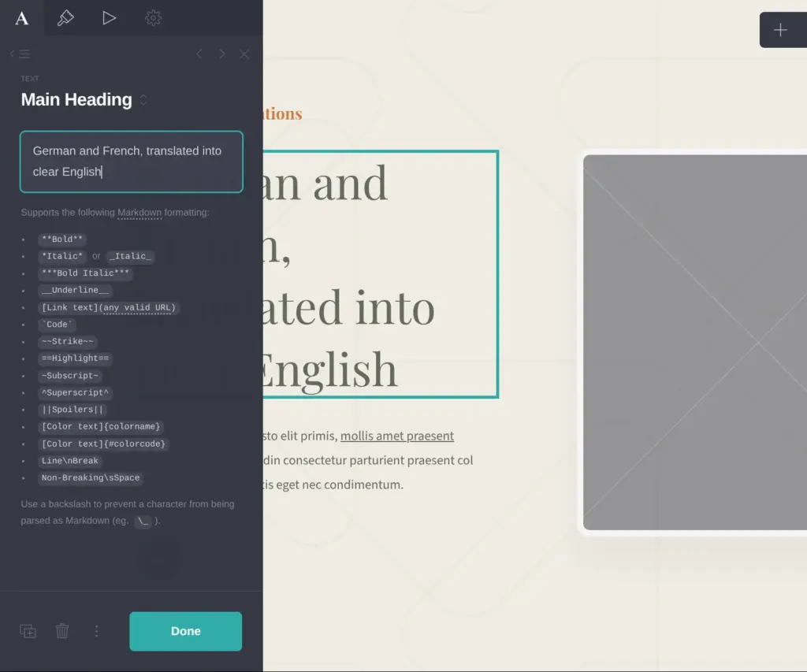This screenshot has height=672, width=807.
Task: Click the ~~Strike~~ markdown example
Action: [68, 342]
